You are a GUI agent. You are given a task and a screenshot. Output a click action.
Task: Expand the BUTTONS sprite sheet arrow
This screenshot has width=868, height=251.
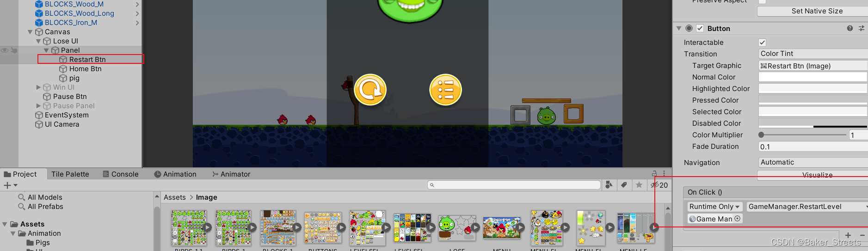341,227
